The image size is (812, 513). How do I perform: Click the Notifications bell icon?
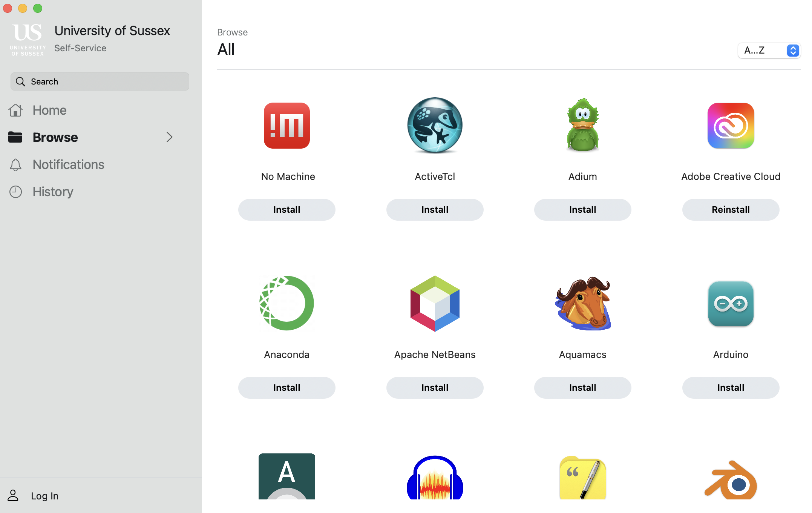(x=15, y=165)
